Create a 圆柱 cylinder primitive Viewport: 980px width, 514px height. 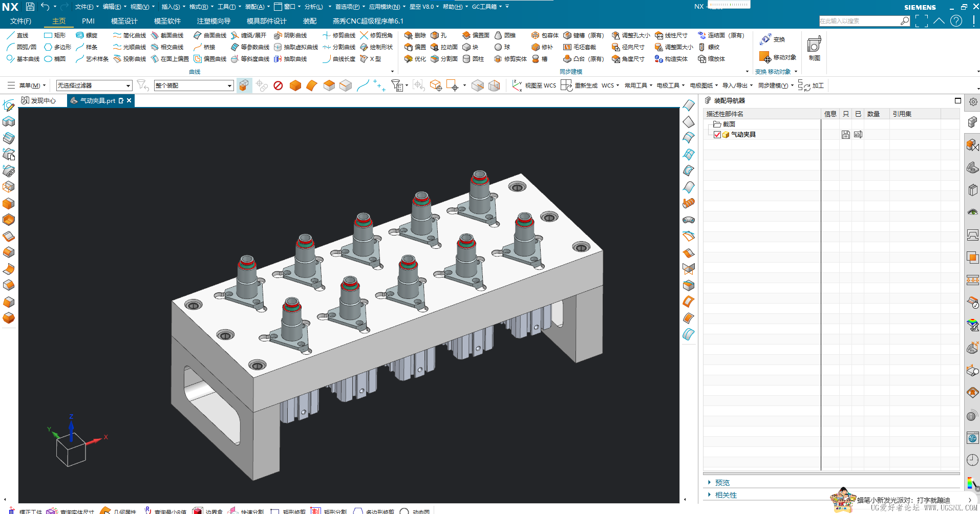pos(473,59)
